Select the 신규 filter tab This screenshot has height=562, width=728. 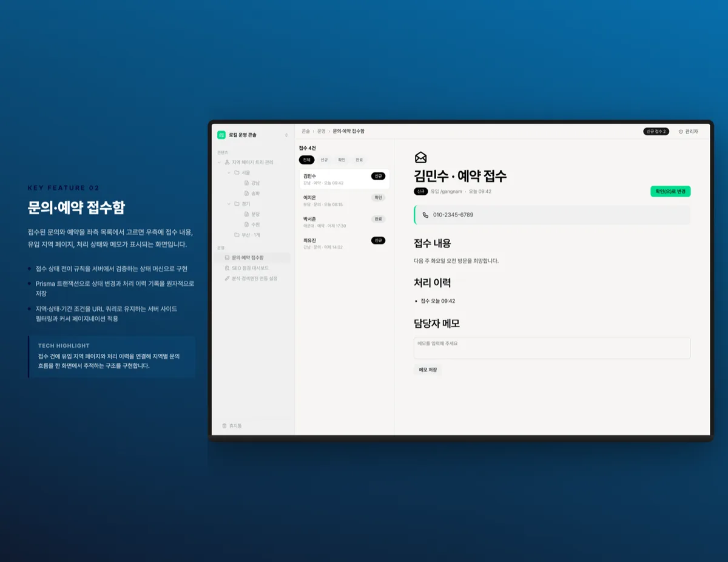[x=325, y=160]
